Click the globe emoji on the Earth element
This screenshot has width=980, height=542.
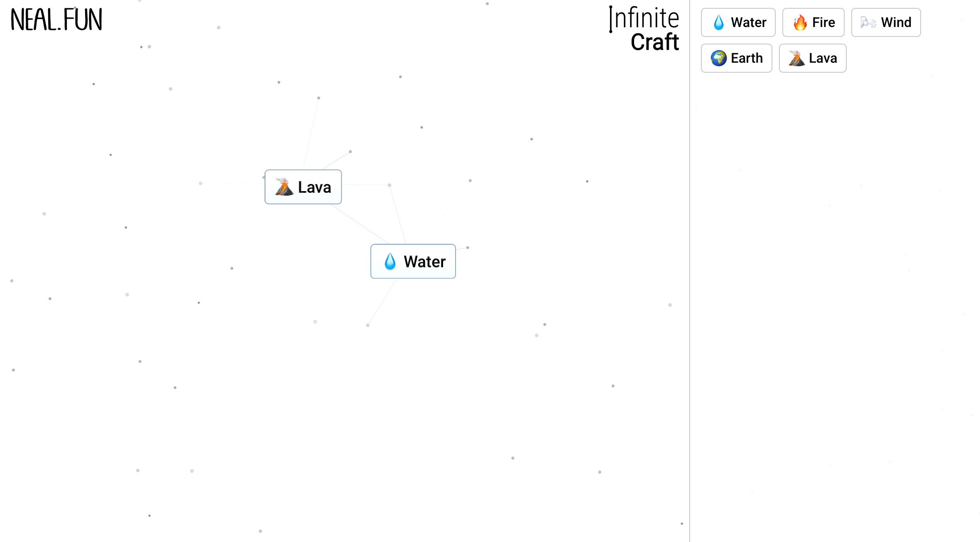point(718,58)
